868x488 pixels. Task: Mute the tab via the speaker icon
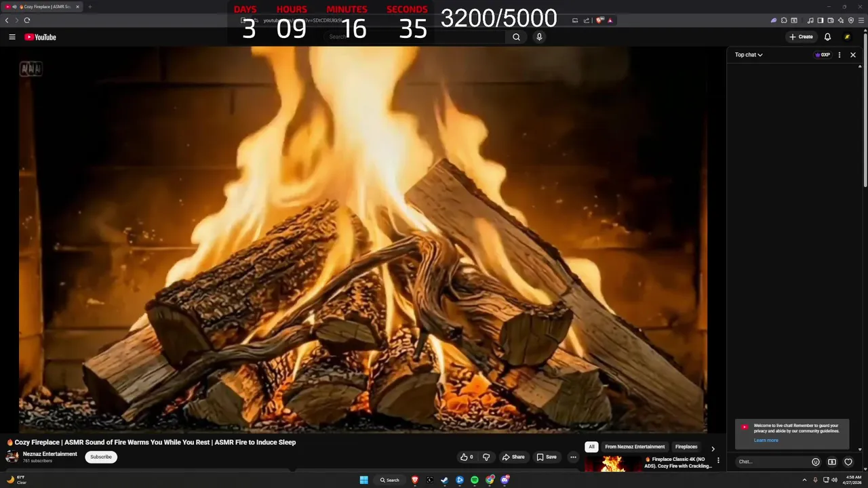tap(14, 7)
